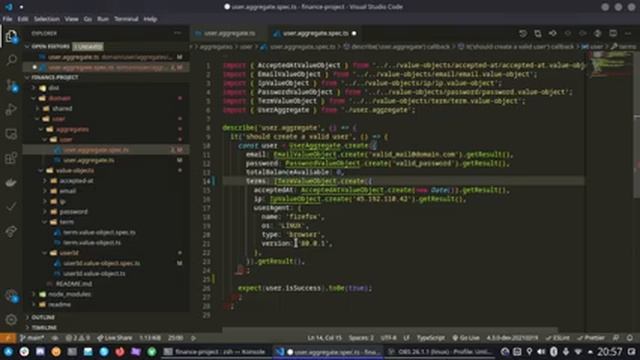Open the Edit menu

23,19
